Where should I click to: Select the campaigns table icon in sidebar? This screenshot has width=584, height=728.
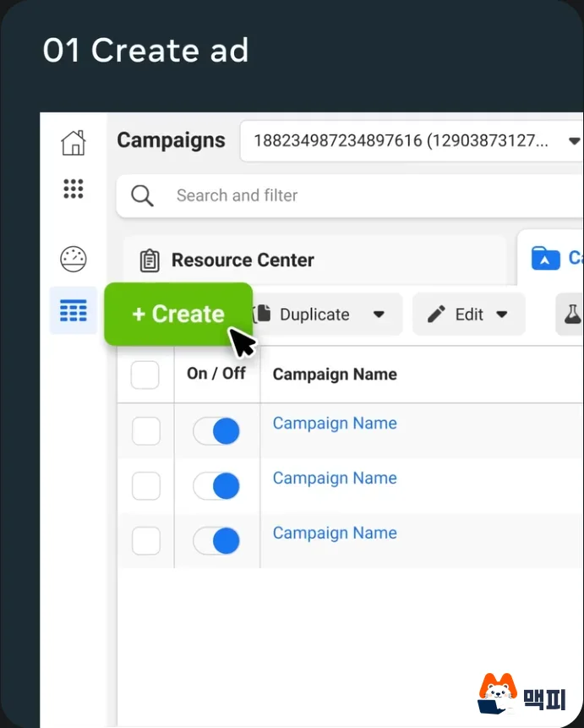tap(74, 310)
